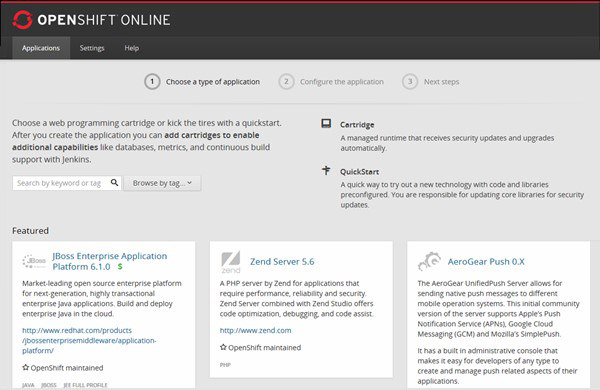Open the Applications tab
600x390 pixels.
click(41, 48)
